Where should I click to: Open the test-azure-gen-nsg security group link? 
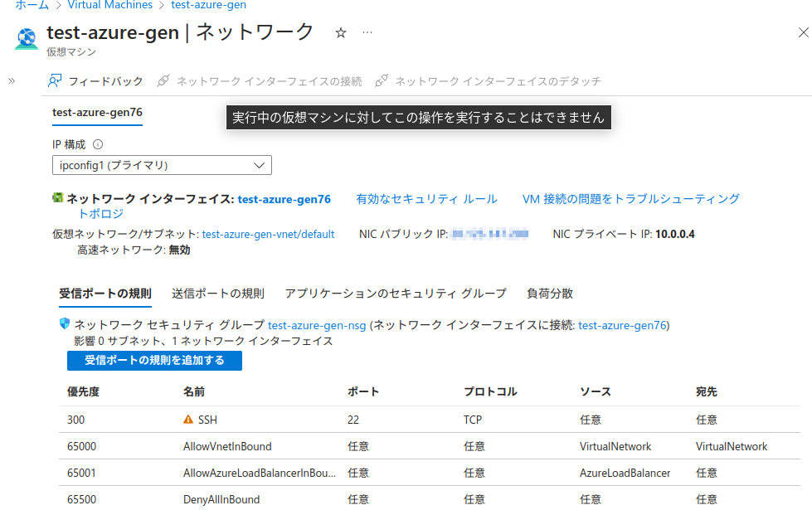(315, 325)
